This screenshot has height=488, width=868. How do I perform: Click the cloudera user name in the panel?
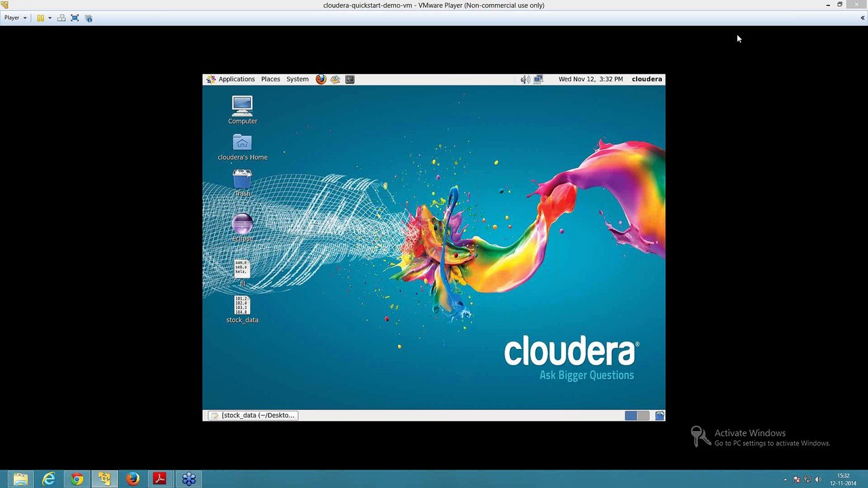646,79
